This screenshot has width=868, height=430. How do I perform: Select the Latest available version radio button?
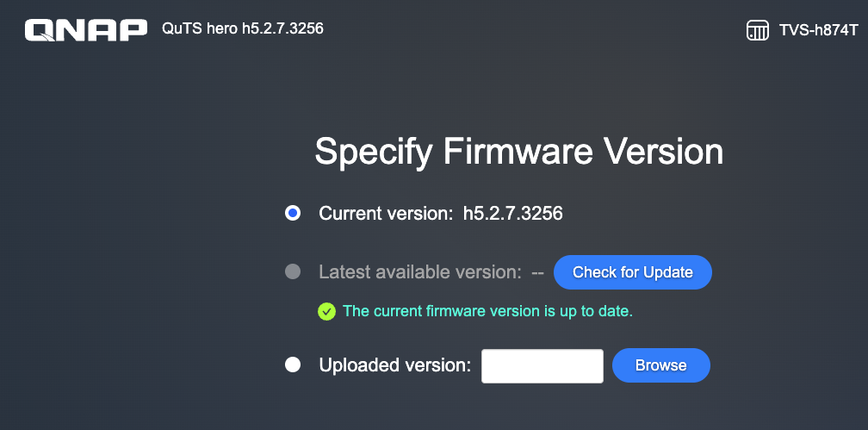pos(293,272)
